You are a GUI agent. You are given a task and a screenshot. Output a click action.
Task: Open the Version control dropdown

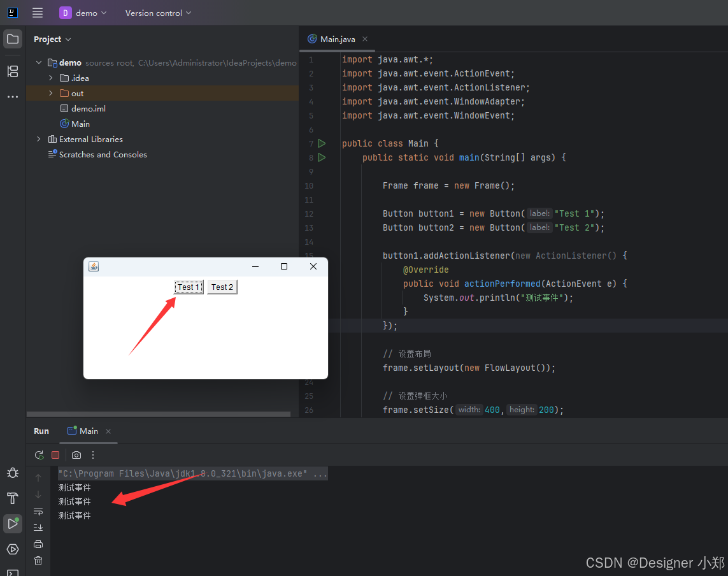click(x=158, y=13)
